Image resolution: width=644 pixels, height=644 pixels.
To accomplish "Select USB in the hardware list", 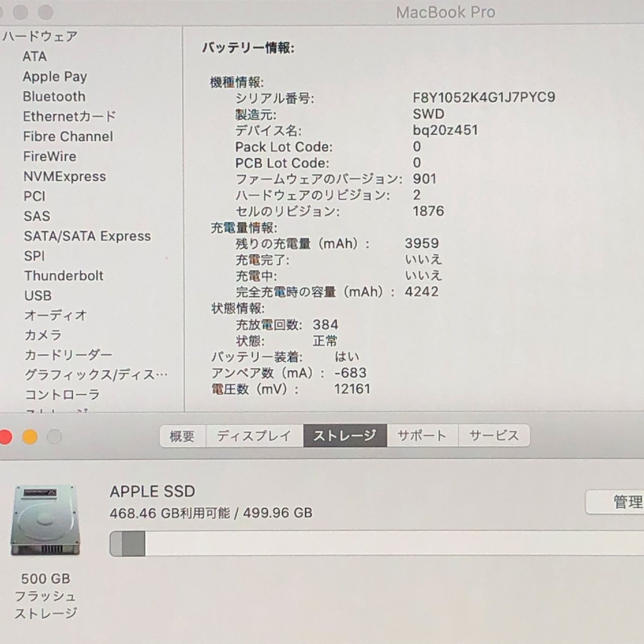I will (38, 296).
